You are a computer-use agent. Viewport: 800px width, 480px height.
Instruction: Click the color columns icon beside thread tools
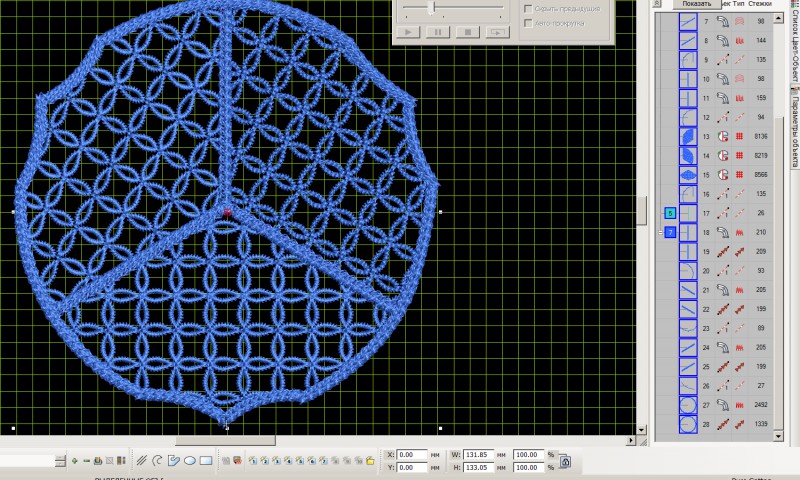tap(121, 461)
